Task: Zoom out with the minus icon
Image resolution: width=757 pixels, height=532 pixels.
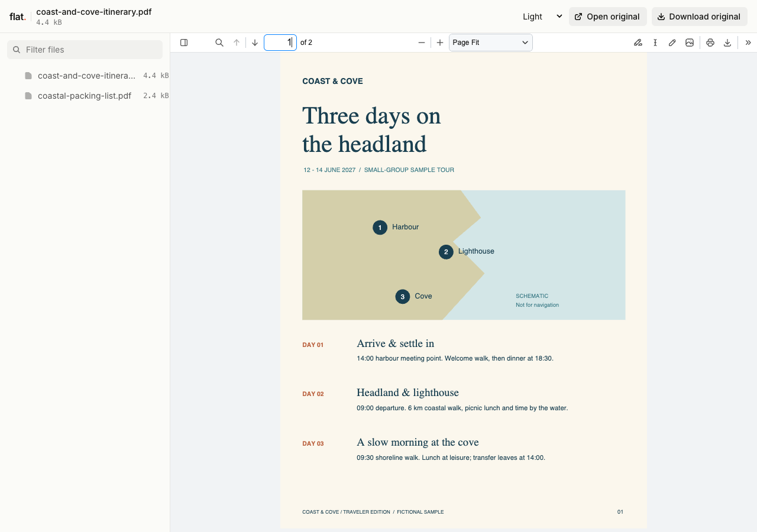Action: click(422, 43)
